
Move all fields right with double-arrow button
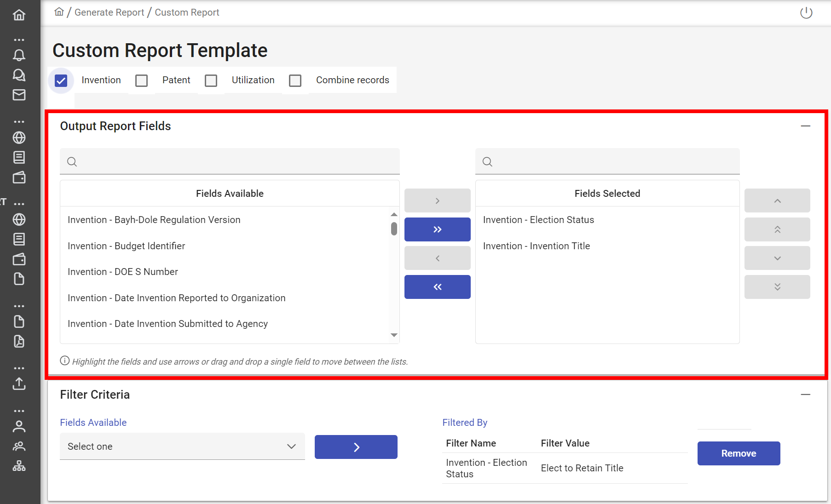coord(437,229)
